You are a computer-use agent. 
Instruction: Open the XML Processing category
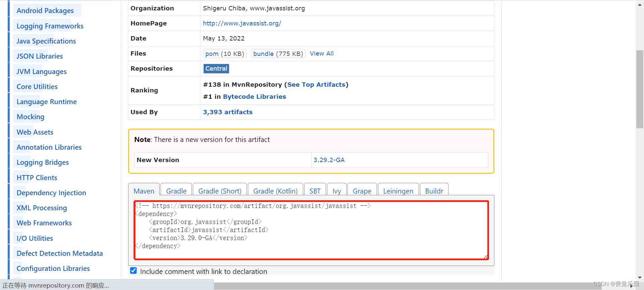click(x=42, y=208)
